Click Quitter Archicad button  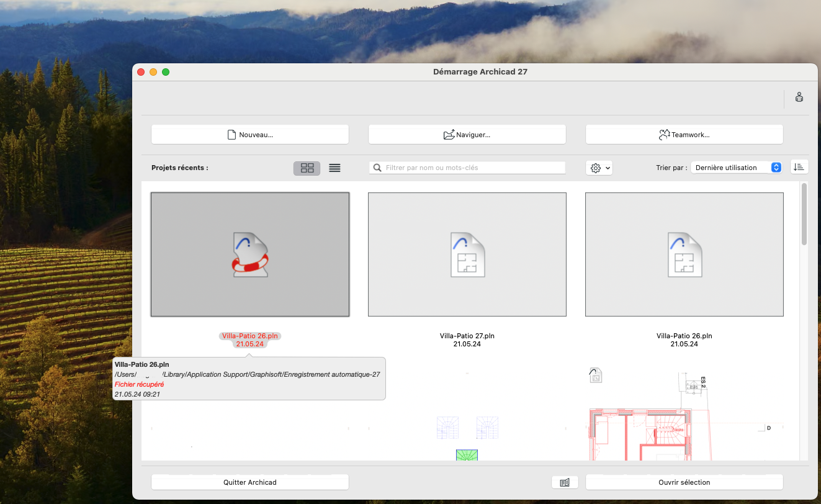click(250, 482)
